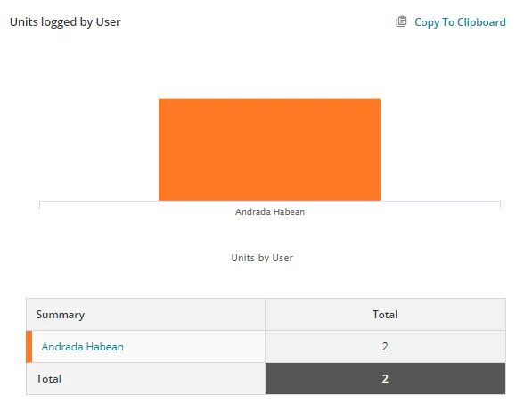Click the chart's horizontal axis line

(x=270, y=201)
